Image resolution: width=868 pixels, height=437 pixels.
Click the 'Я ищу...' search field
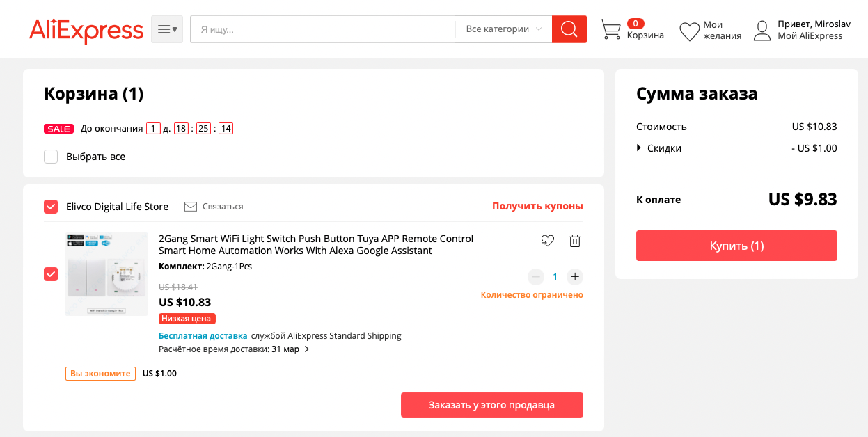(x=324, y=29)
